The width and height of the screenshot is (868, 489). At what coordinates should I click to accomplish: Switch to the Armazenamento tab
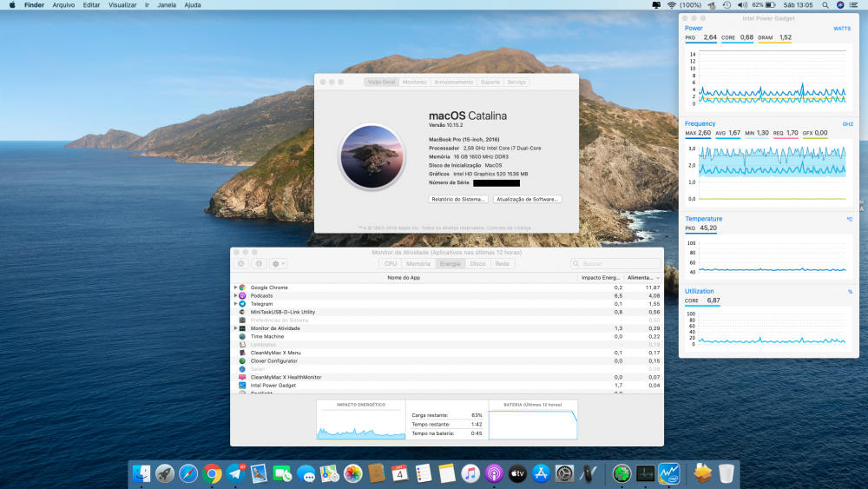454,82
